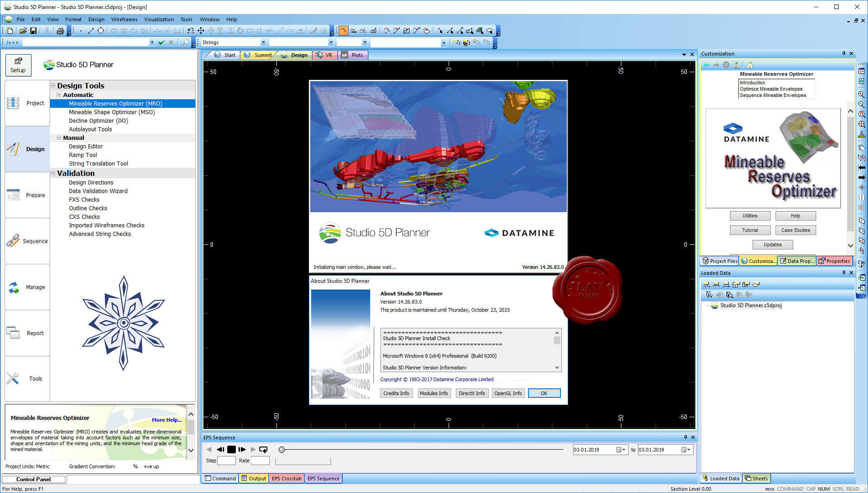Click the green back arrow in Customization
This screenshot has width=868, height=493.
pos(707,65)
